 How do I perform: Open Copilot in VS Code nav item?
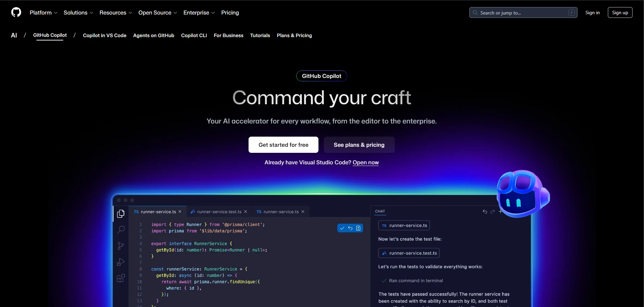105,35
